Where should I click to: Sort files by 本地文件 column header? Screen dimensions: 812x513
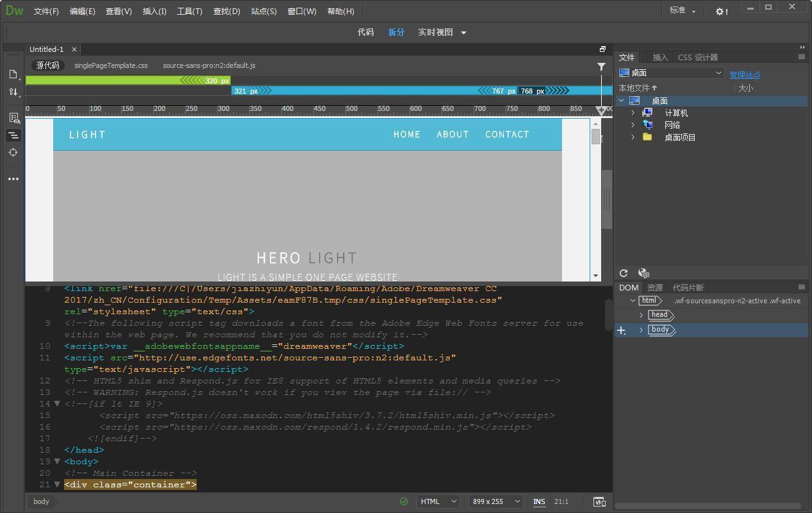click(638, 88)
